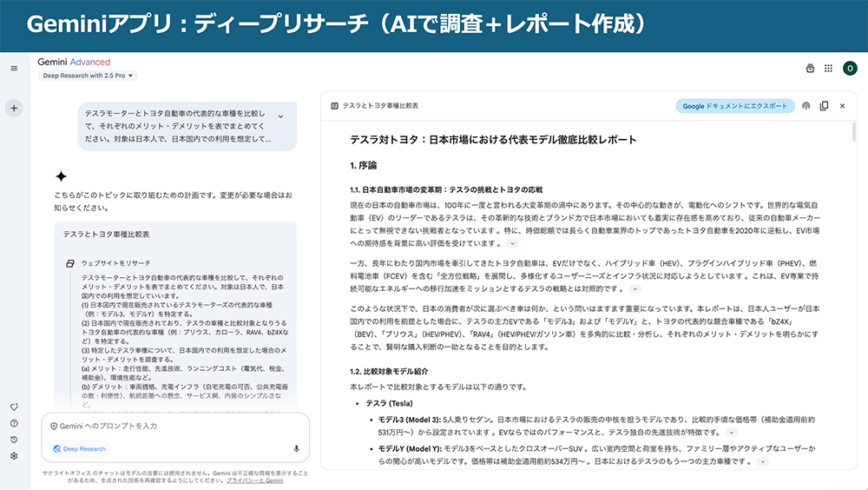Click the heading 1. 序論

click(363, 165)
